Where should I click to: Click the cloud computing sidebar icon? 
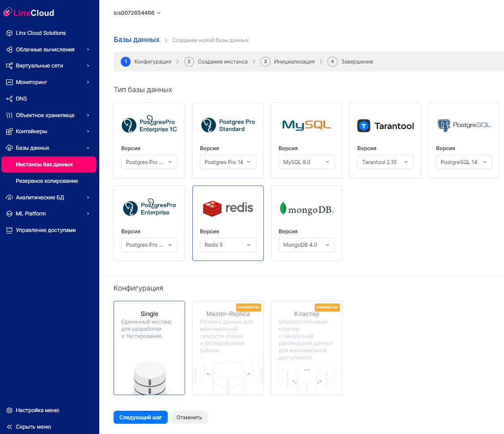point(9,50)
